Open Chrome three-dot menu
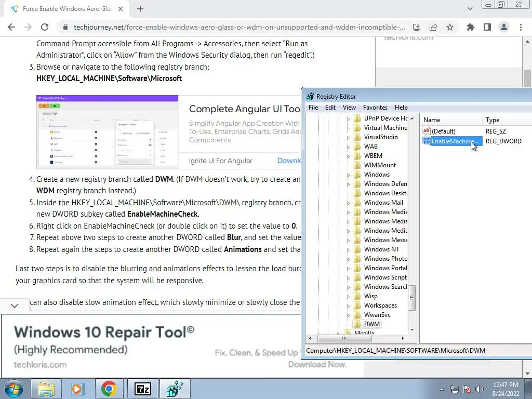 tap(521, 27)
